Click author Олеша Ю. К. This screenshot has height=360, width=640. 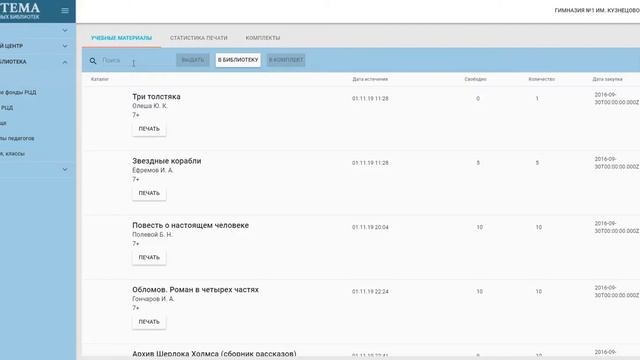click(x=150, y=106)
